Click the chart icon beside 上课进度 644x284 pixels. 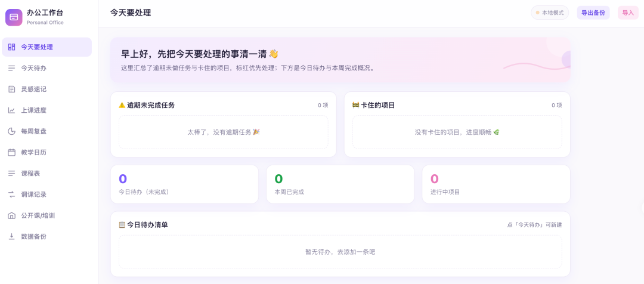11,110
